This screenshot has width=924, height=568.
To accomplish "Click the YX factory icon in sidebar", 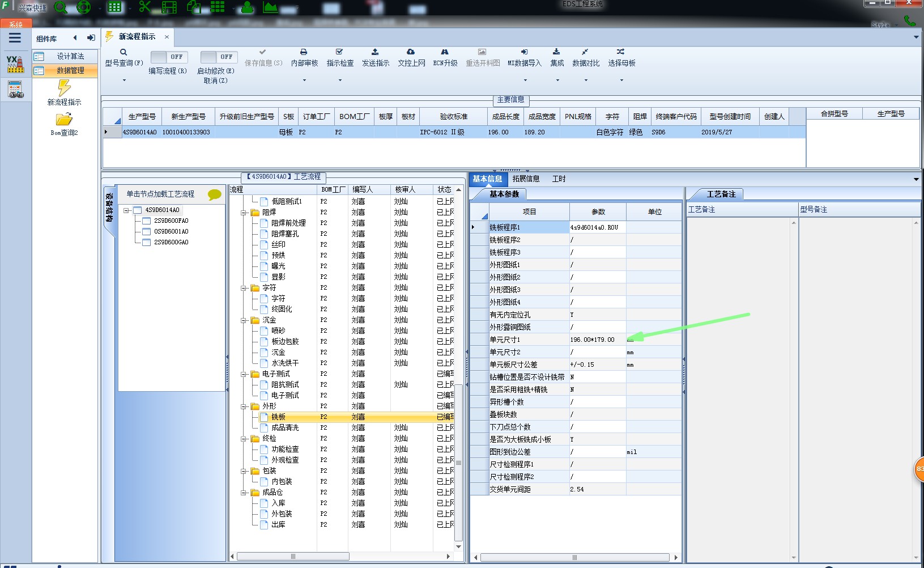I will pyautogui.click(x=15, y=64).
